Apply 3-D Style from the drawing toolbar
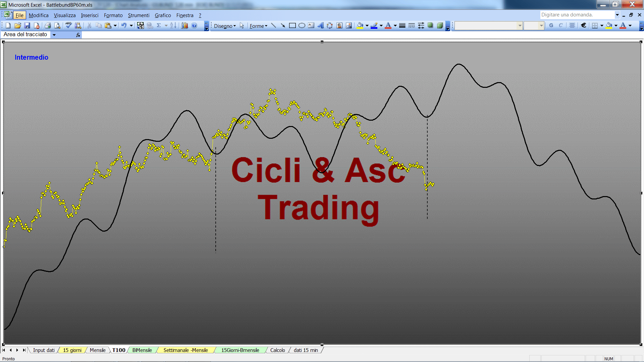This screenshot has height=362, width=644. pos(440,25)
